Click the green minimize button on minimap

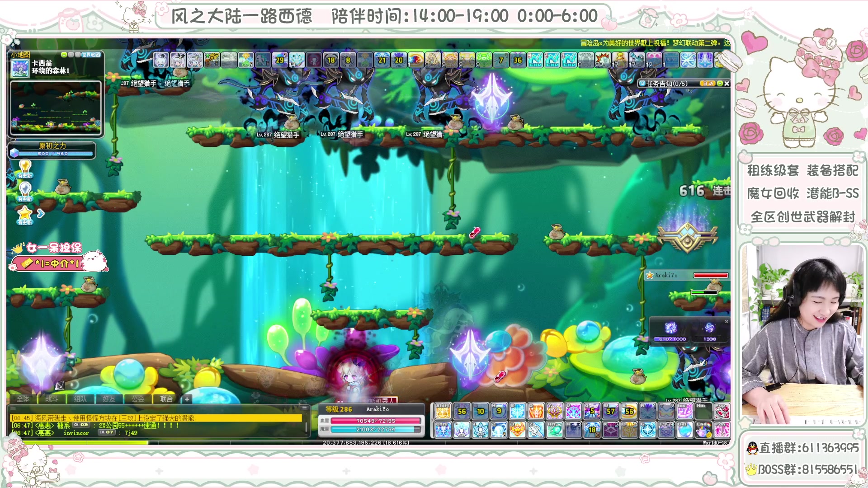(64, 55)
